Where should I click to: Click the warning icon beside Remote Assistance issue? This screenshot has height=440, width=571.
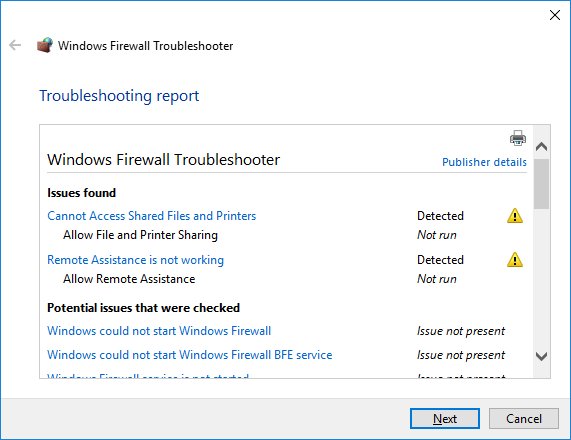click(x=515, y=260)
